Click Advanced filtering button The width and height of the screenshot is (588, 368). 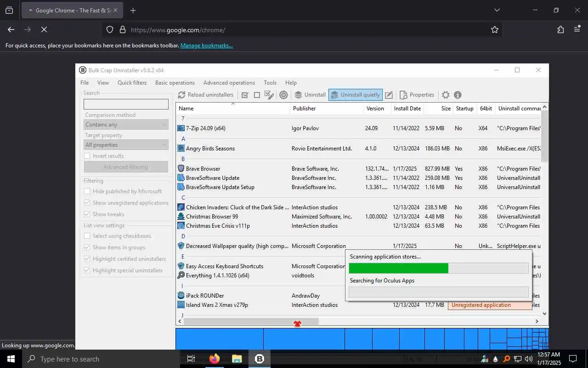point(126,167)
